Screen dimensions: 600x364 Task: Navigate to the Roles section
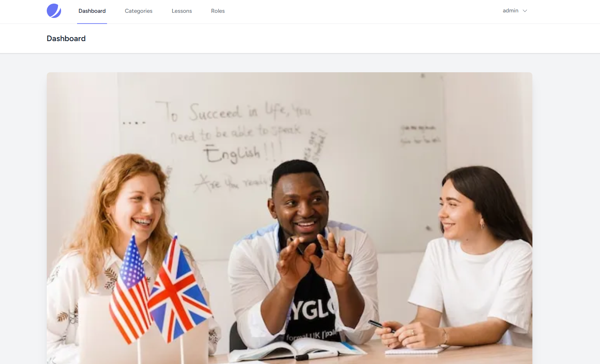click(218, 11)
